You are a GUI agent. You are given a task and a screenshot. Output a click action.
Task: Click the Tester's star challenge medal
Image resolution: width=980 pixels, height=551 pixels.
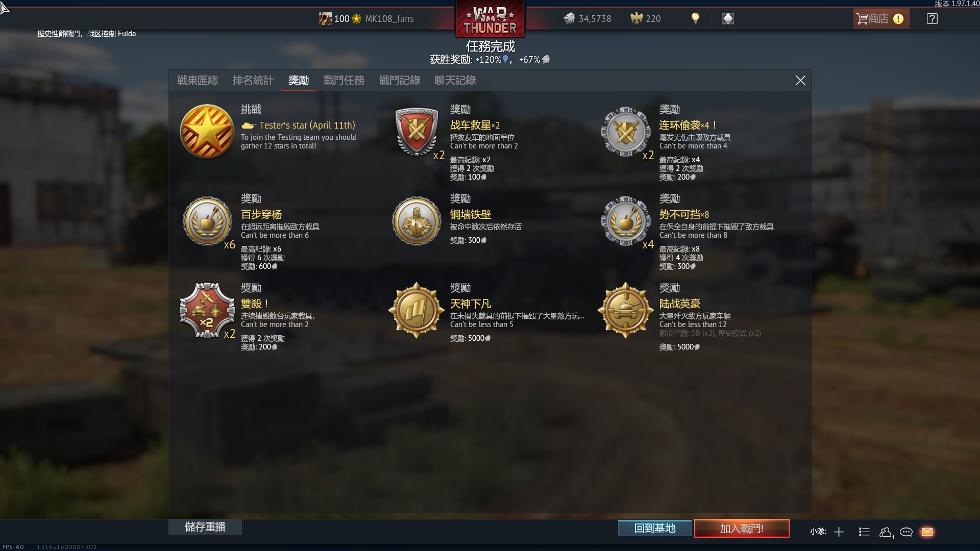(207, 132)
